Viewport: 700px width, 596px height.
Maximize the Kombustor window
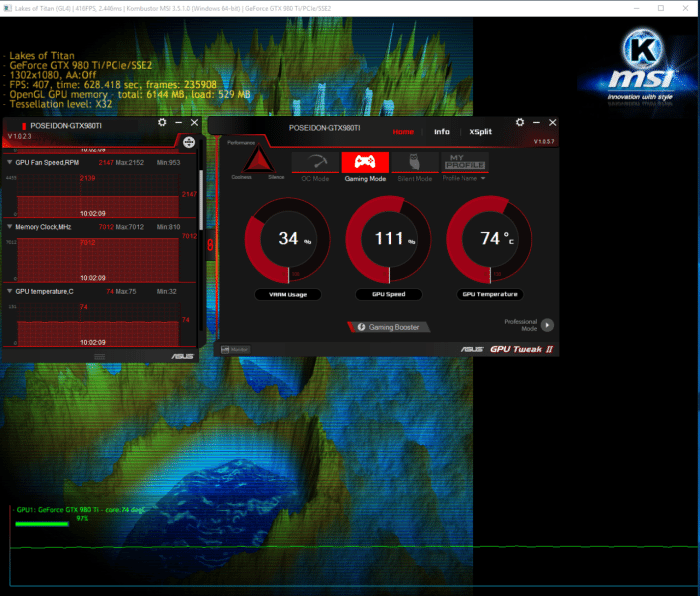point(661,8)
